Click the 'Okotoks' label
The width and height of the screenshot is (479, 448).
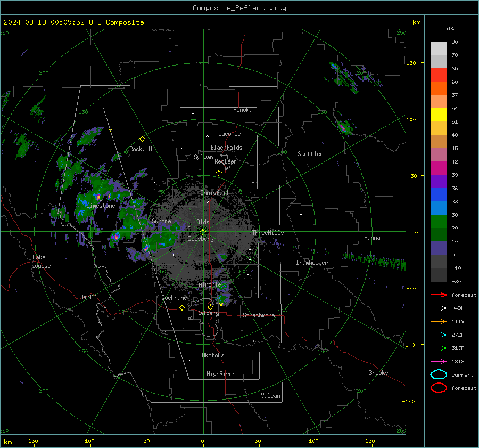click(213, 355)
